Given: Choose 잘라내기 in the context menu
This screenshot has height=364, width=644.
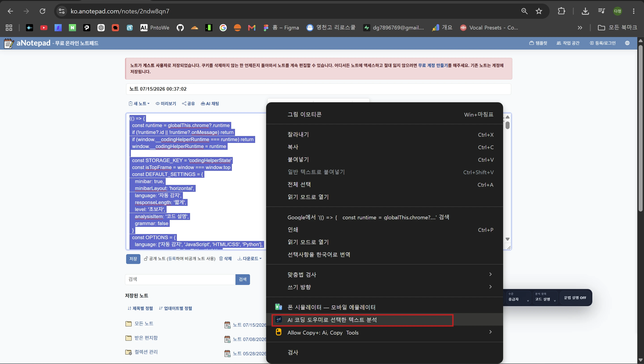Looking at the screenshot, I should (384, 134).
